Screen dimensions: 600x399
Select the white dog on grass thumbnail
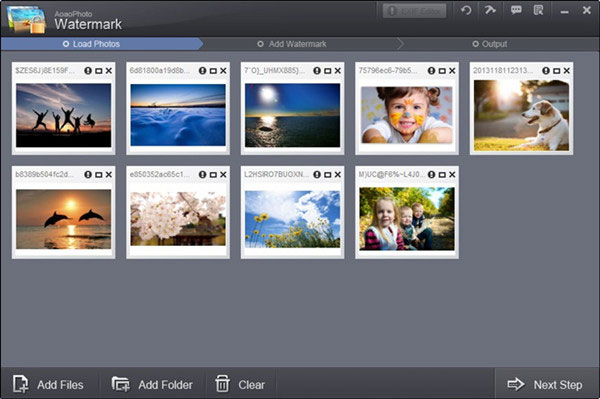click(x=521, y=115)
